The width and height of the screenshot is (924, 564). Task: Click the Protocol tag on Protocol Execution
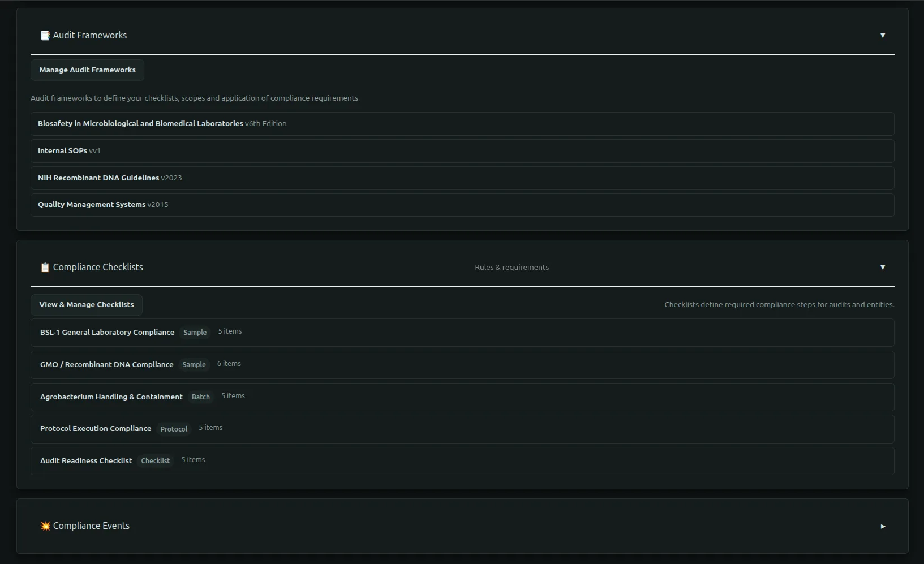pos(174,429)
